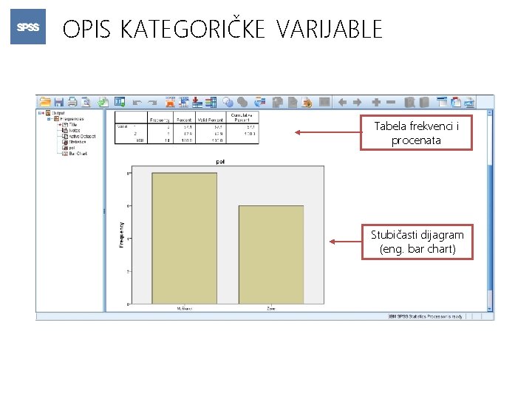Click the Insert Title icon
532x399 pixels.
click(456, 102)
